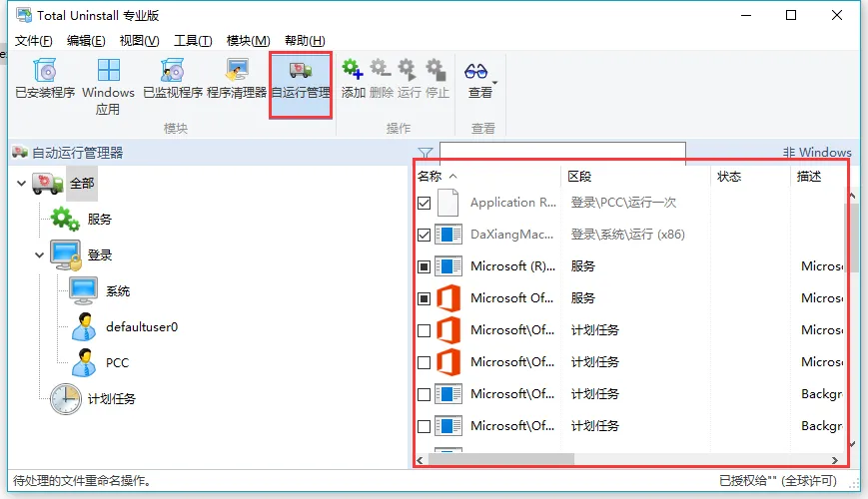This screenshot has width=868, height=499.
Task: Click the Total Uninstall title bar icon
Action: (x=24, y=15)
